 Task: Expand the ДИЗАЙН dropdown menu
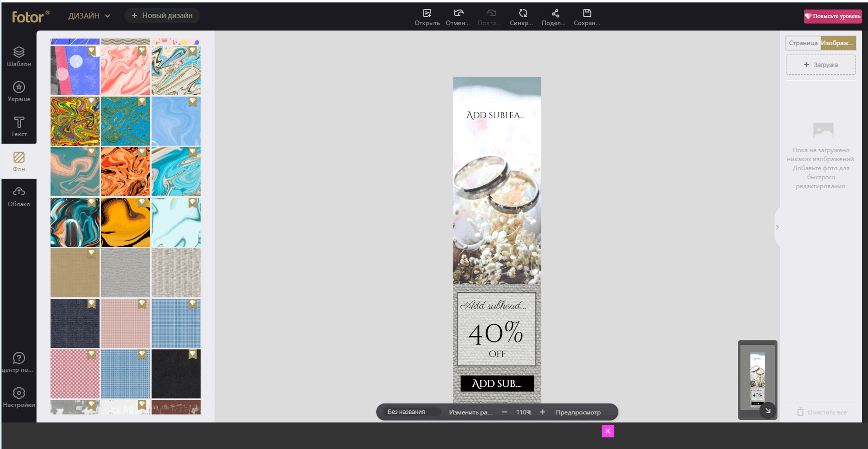click(x=90, y=16)
